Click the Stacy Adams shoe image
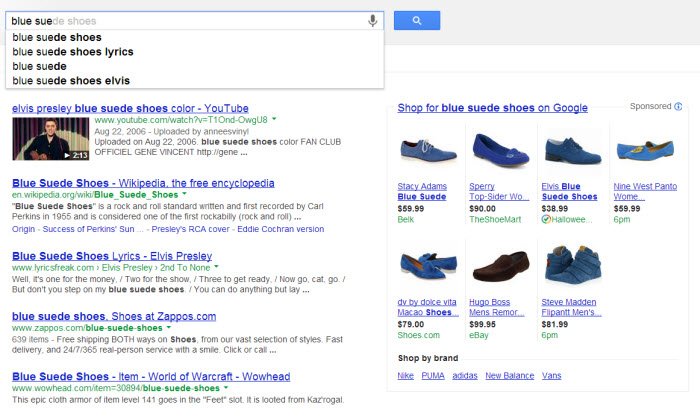Image resolution: width=700 pixels, height=409 pixels. 428,152
